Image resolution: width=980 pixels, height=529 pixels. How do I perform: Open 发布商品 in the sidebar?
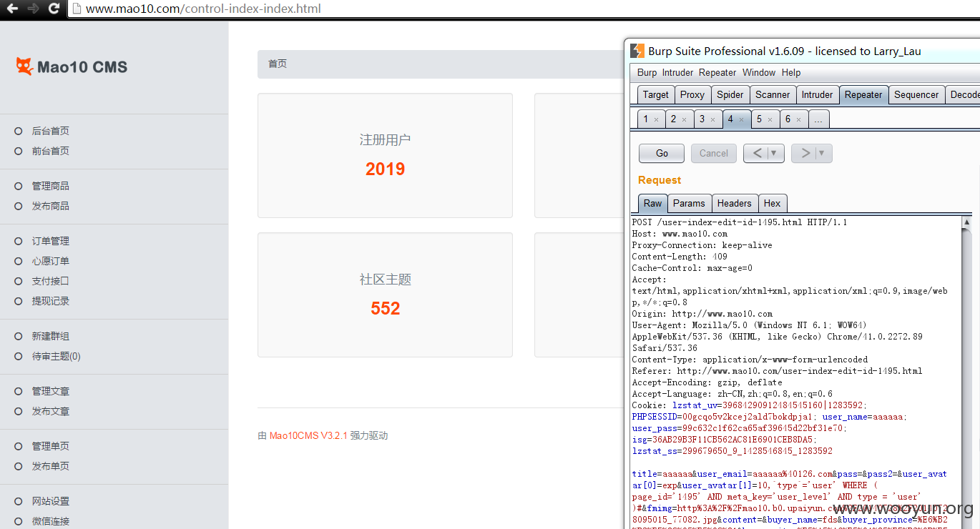click(50, 206)
